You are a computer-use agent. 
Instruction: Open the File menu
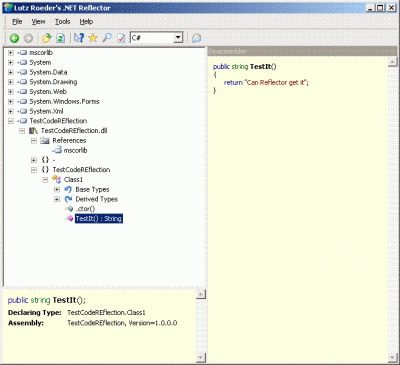click(17, 22)
